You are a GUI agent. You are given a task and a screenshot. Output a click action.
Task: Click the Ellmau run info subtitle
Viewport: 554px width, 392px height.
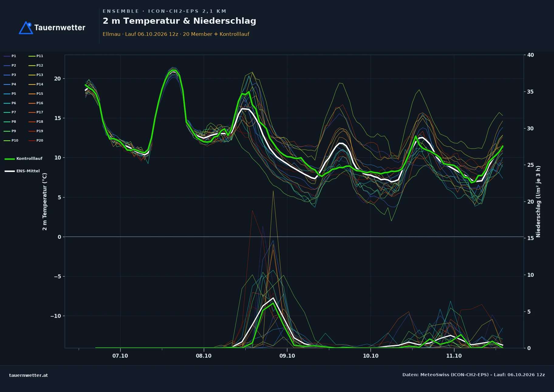[x=176, y=34]
